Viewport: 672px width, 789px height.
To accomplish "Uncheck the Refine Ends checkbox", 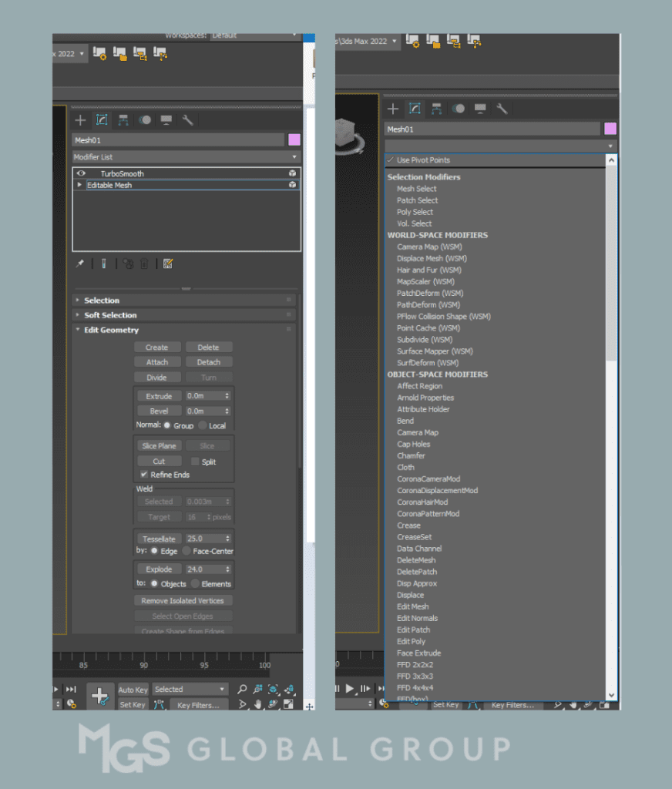I will pyautogui.click(x=144, y=475).
